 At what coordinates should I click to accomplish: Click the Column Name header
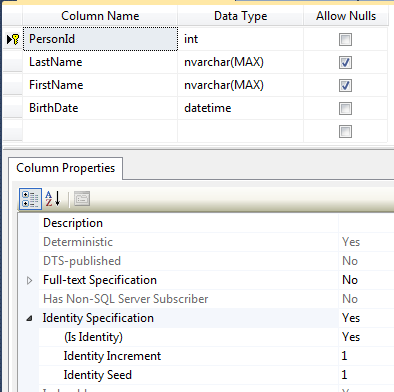100,16
